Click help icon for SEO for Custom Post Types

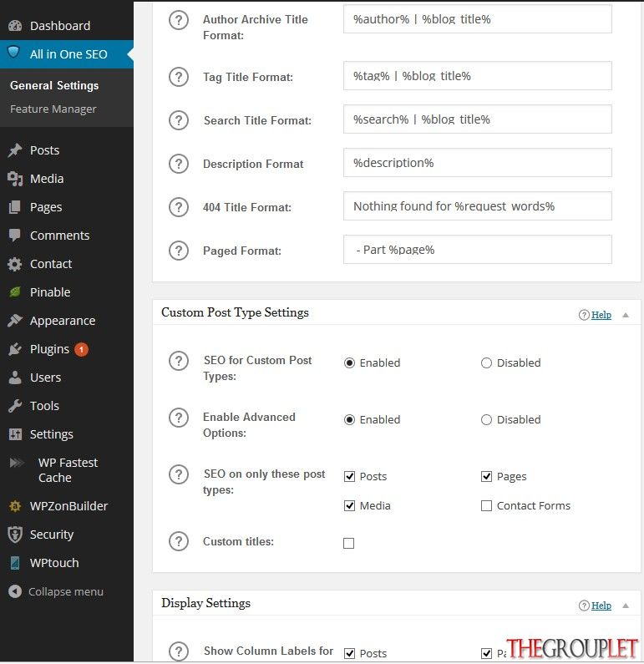point(179,361)
